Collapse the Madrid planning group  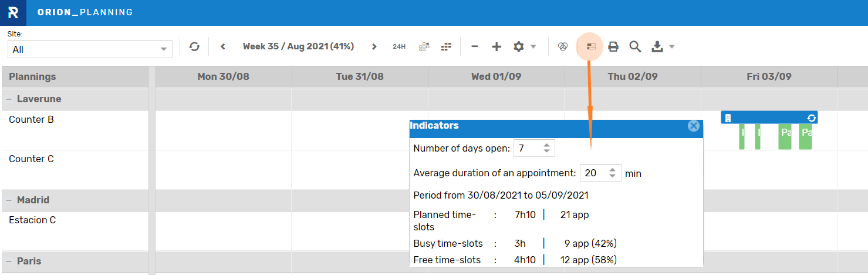click(x=9, y=200)
